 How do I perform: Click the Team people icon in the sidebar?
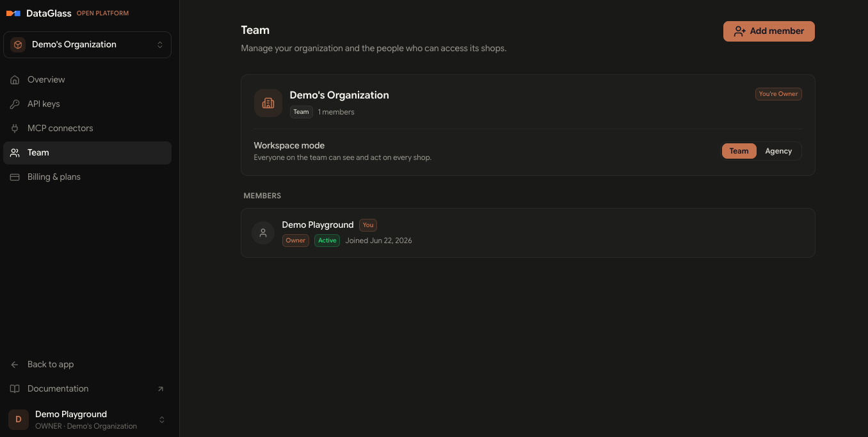point(15,153)
